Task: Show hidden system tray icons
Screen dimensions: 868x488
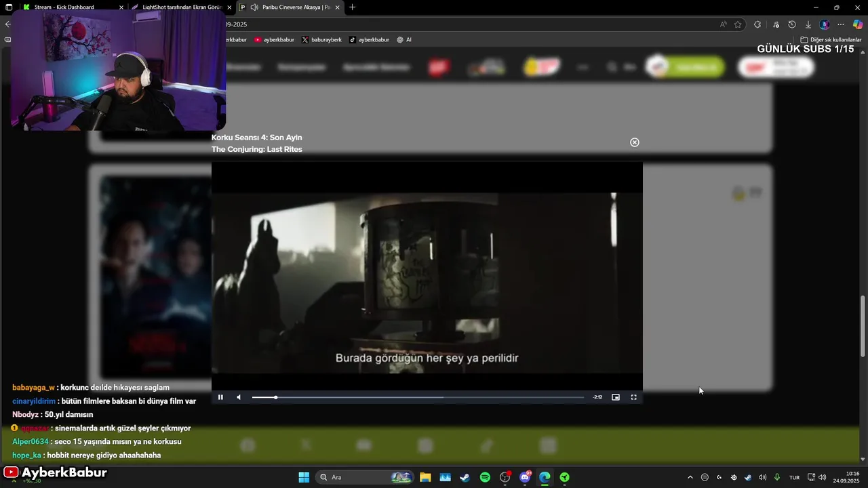Action: click(x=690, y=477)
